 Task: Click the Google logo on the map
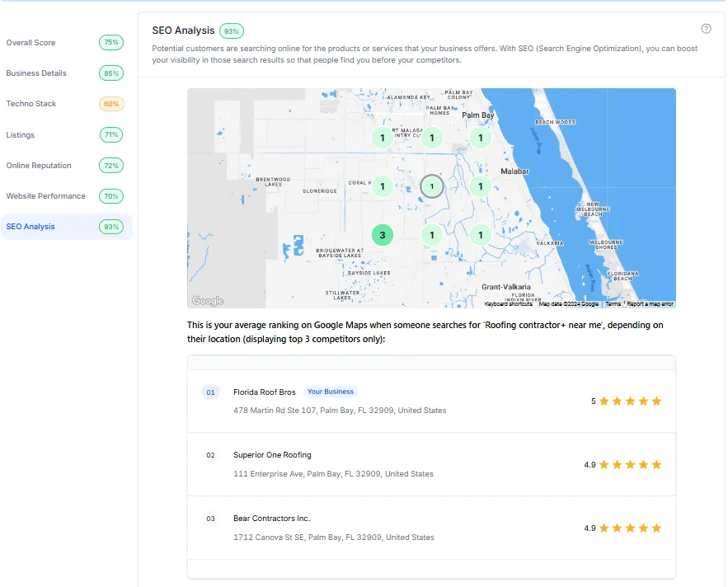208,301
